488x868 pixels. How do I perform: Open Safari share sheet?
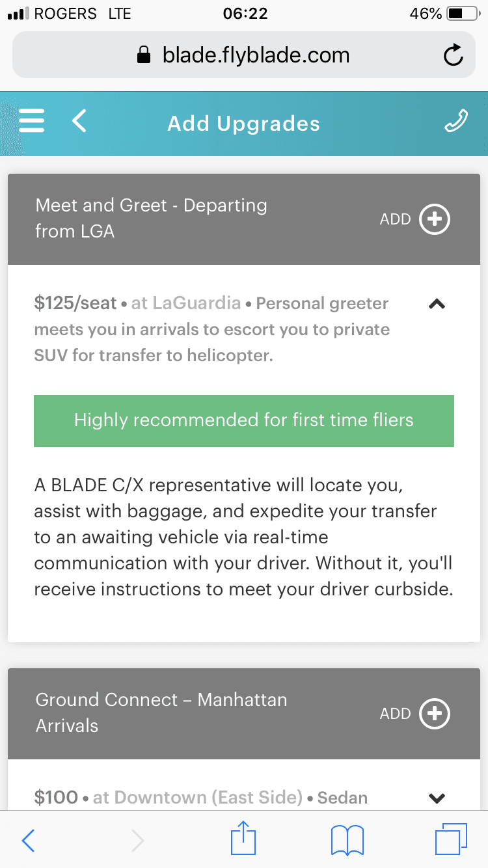click(x=244, y=839)
